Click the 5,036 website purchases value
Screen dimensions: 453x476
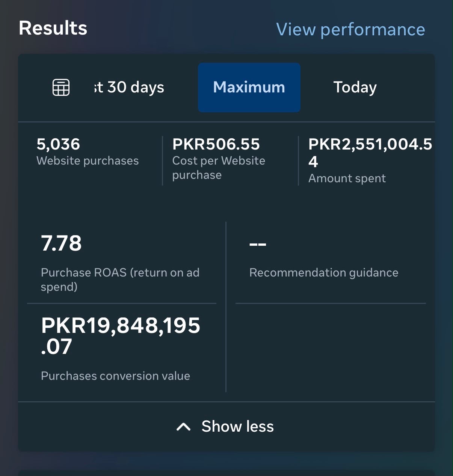point(58,144)
